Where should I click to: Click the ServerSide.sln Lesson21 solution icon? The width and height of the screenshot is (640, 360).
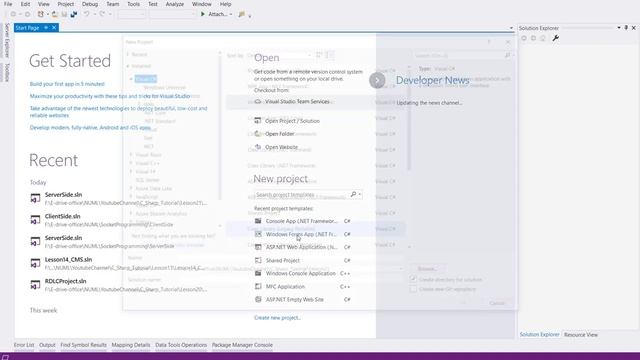tap(36, 198)
